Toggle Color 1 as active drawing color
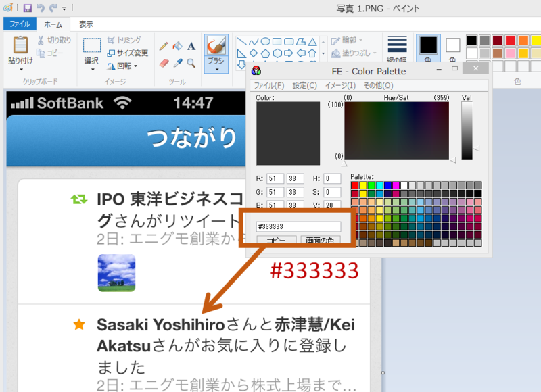Image resolution: width=541 pixels, height=392 pixels. pos(430,46)
